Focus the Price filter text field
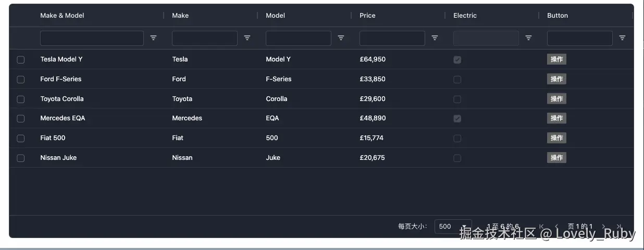The image size is (644, 250). click(x=392, y=38)
